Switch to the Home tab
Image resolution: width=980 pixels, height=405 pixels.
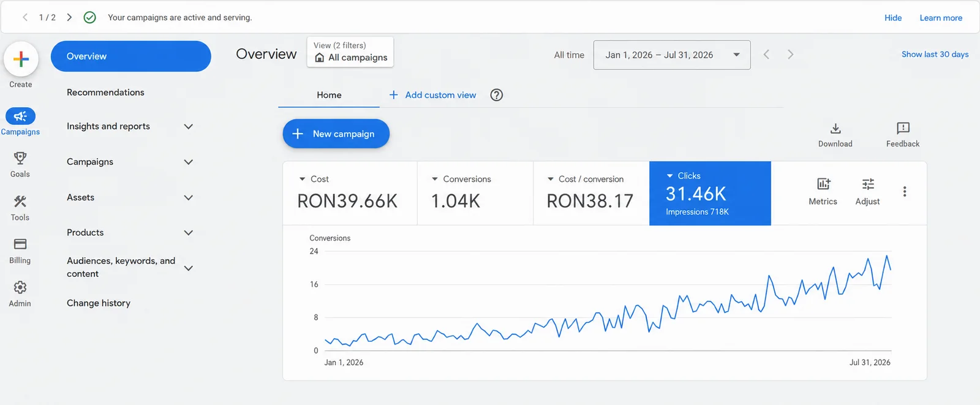(x=329, y=95)
